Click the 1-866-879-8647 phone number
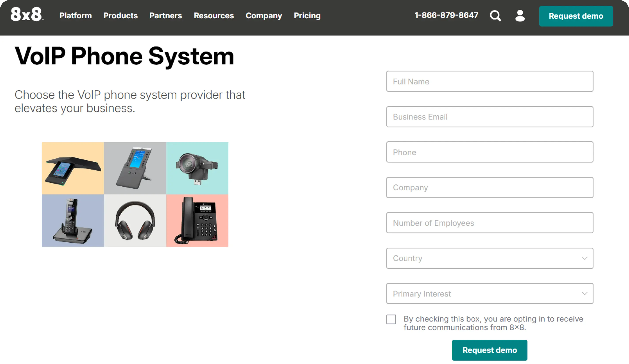The width and height of the screenshot is (629, 364). coord(446,15)
